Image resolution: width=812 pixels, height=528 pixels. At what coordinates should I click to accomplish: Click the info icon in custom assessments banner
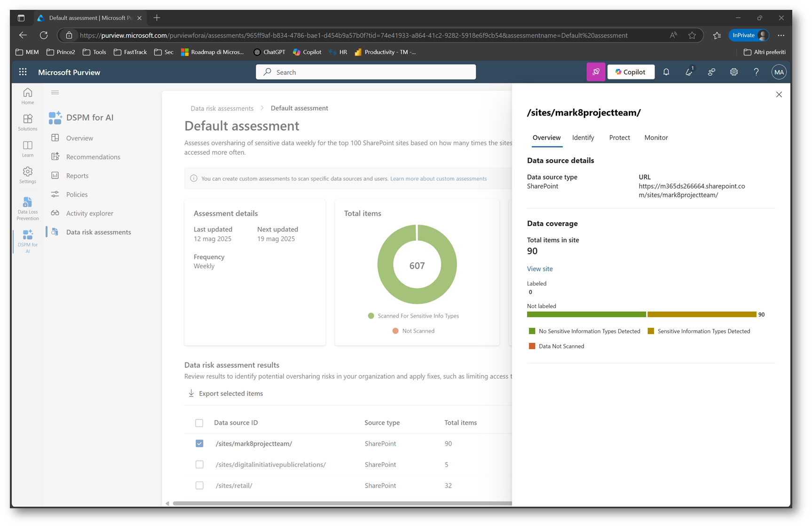(194, 179)
